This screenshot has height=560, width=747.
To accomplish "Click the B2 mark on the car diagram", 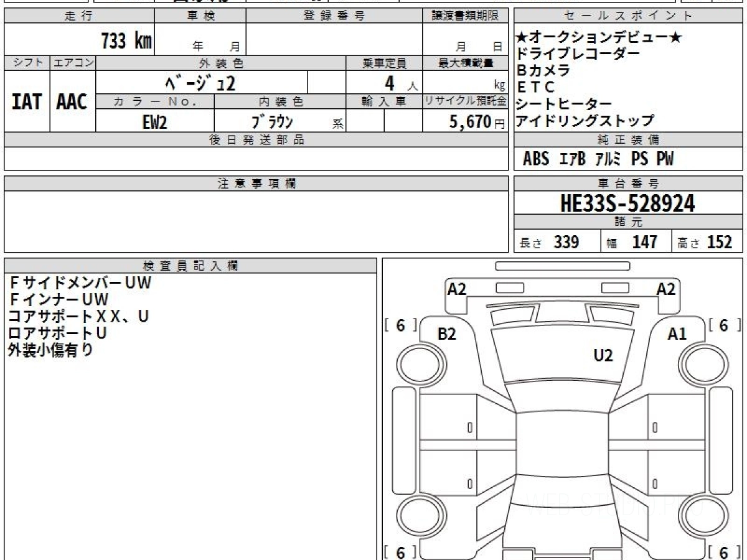I will [x=447, y=334].
